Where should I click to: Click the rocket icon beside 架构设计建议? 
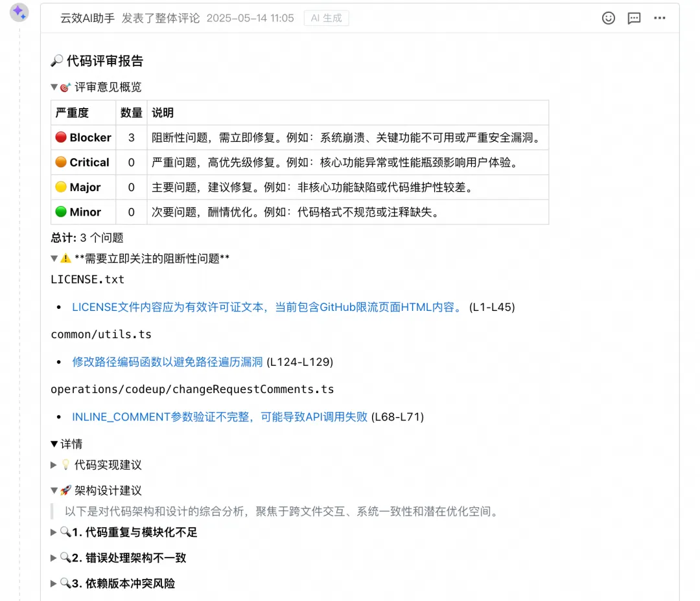(x=65, y=491)
